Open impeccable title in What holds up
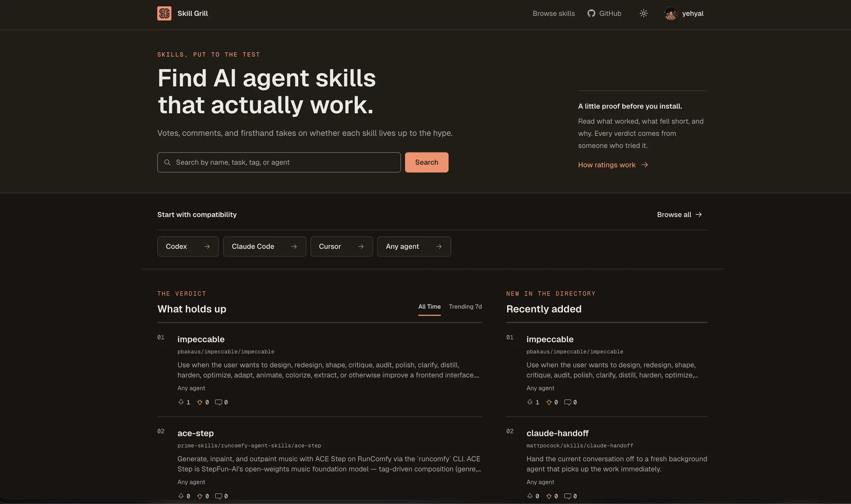851x504 pixels. pyautogui.click(x=201, y=339)
